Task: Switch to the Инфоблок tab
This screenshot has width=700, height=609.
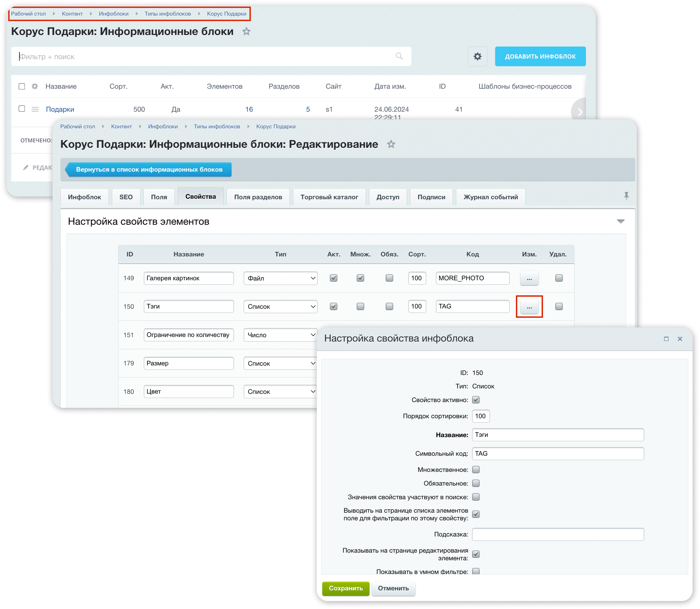Action: tap(84, 197)
